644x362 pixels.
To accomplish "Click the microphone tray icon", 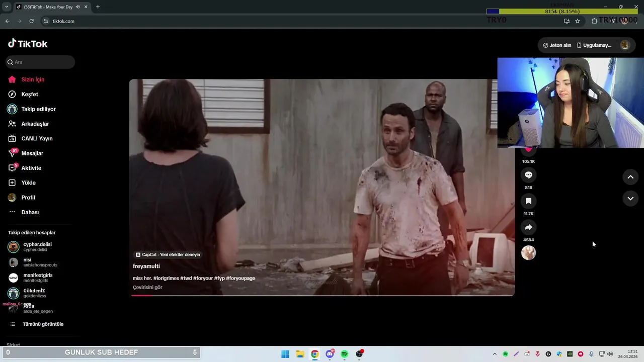I will click(x=591, y=354).
